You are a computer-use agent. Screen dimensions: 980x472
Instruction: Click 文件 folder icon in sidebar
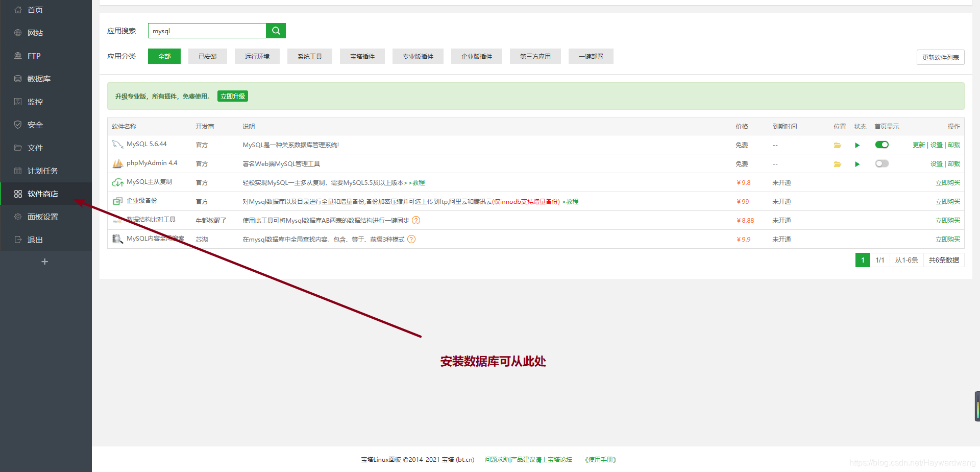(x=18, y=148)
